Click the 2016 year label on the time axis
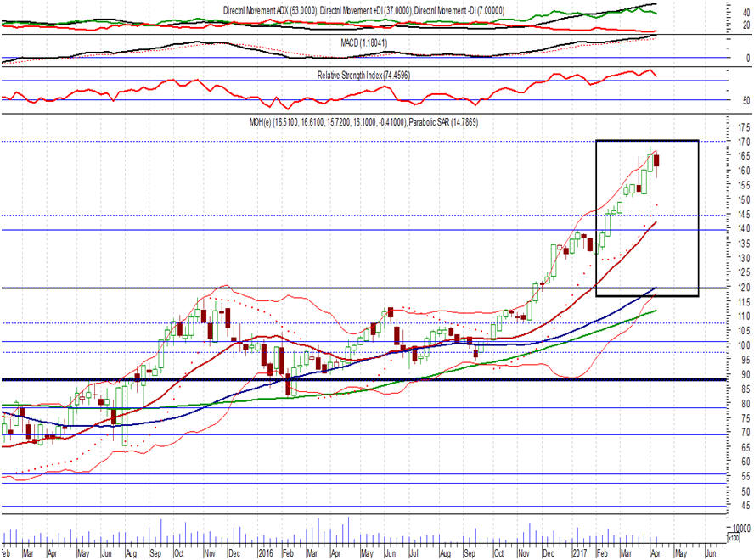Viewport: 754px width, 560px height. coord(266,553)
